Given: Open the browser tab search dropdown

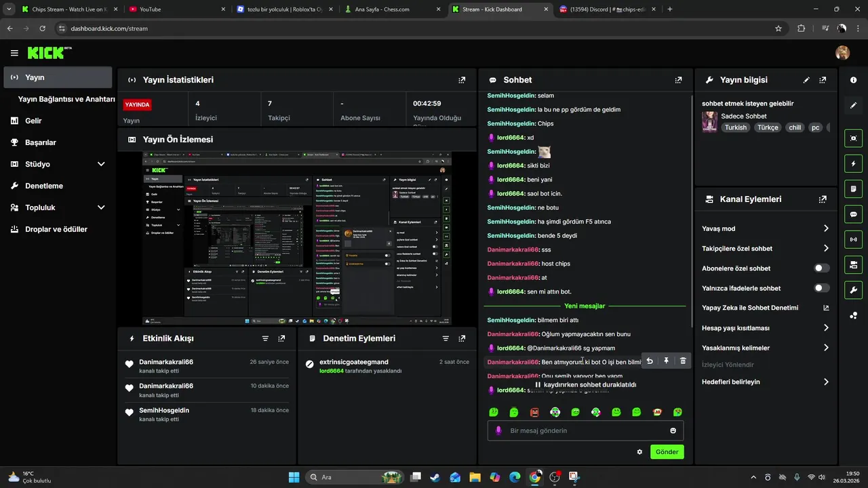Looking at the screenshot, I should click(x=9, y=9).
